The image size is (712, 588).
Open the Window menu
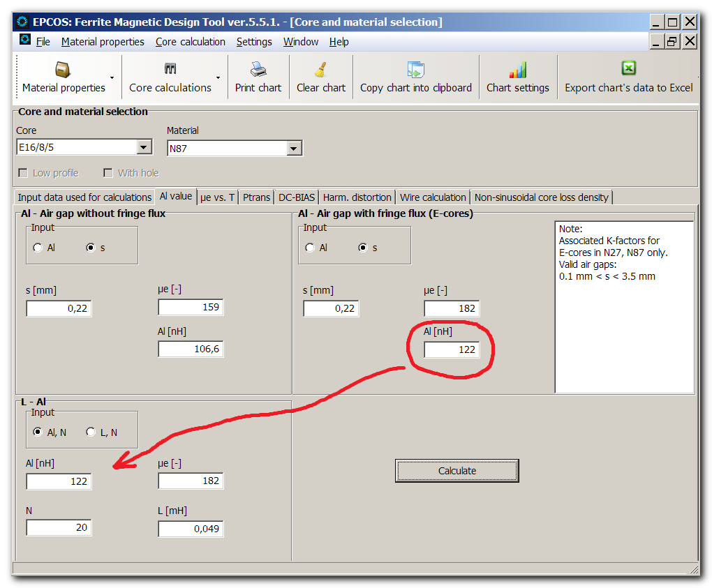[301, 42]
